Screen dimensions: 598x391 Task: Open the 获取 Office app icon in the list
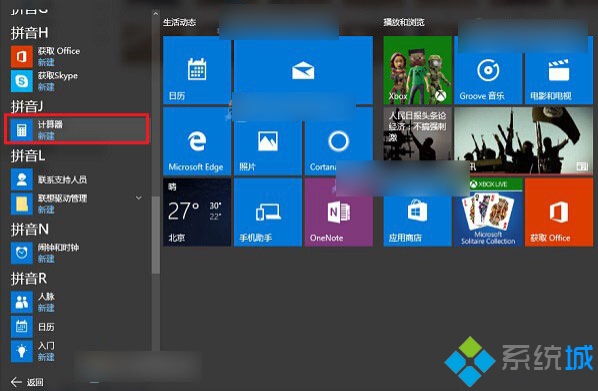(21, 56)
